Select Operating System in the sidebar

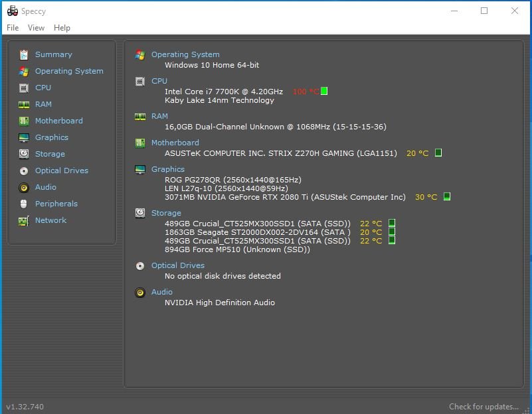69,71
